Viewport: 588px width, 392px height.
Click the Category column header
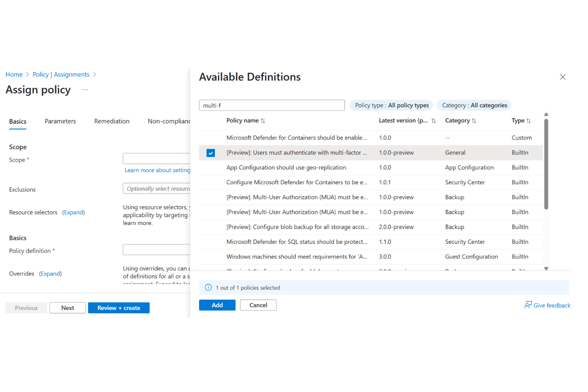(x=457, y=121)
